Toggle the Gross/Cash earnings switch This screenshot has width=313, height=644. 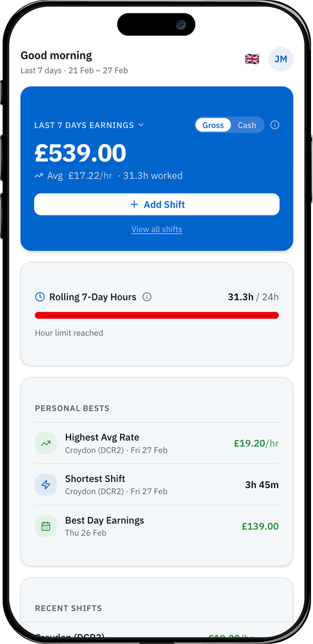click(229, 125)
